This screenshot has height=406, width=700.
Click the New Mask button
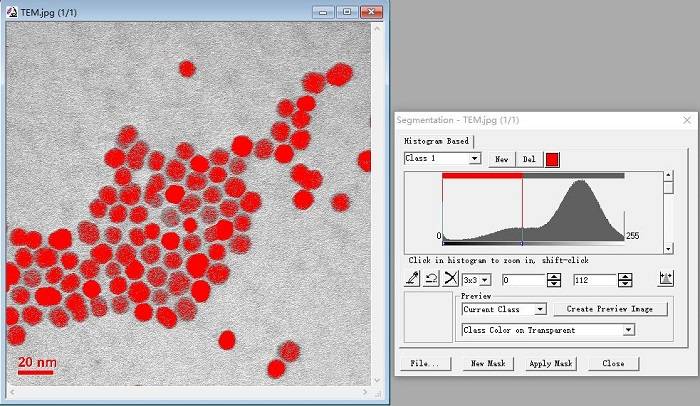coord(488,364)
